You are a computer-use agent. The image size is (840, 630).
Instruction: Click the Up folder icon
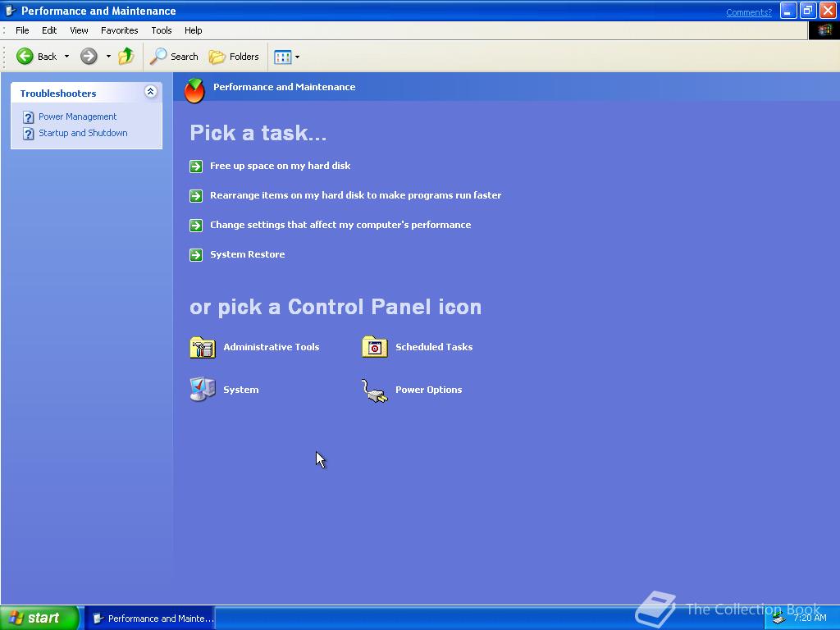[126, 57]
